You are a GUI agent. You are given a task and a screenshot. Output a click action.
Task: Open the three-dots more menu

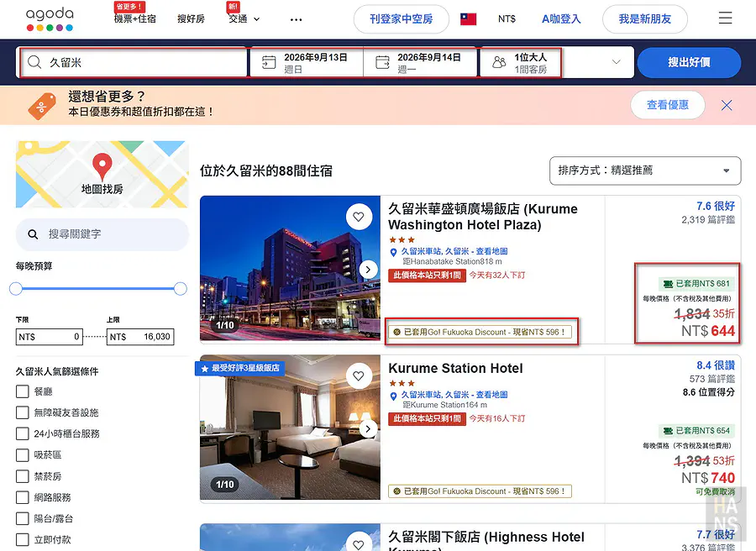[296, 20]
